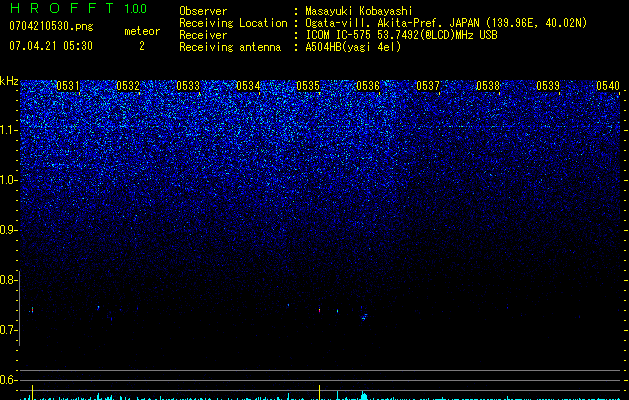Click the red echo spot at far left edge
Screen dimensions: 629x400
pyautogui.click(x=32, y=310)
